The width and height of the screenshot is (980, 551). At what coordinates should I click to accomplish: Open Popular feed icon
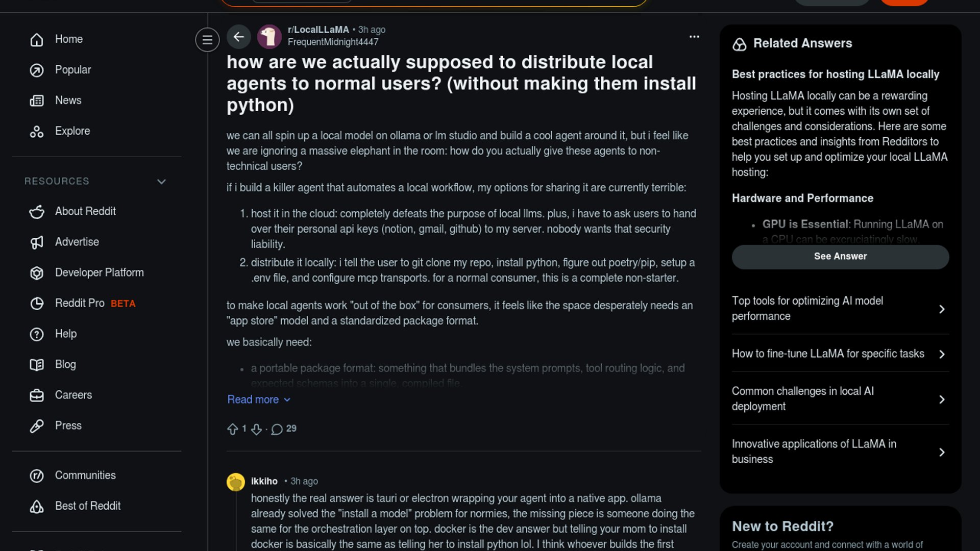[37, 70]
